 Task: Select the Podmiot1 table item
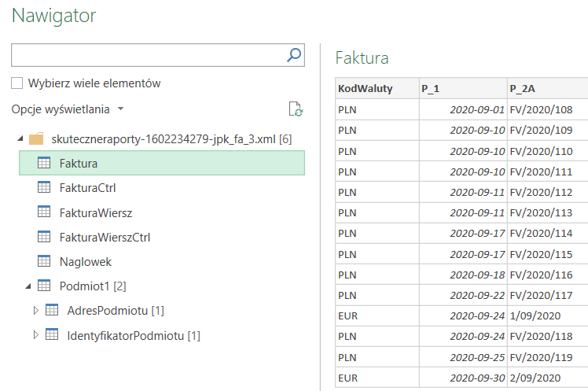coord(86,286)
